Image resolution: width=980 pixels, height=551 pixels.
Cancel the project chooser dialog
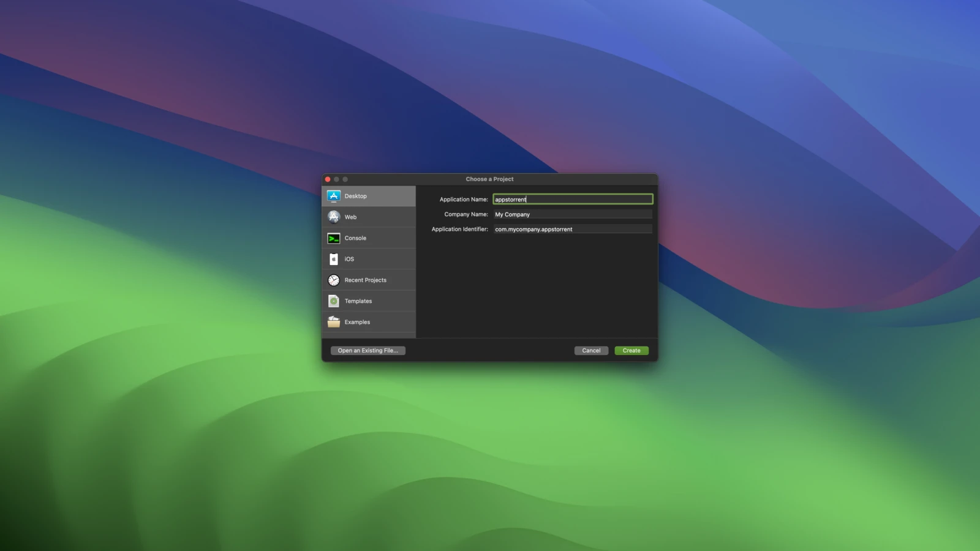point(591,351)
